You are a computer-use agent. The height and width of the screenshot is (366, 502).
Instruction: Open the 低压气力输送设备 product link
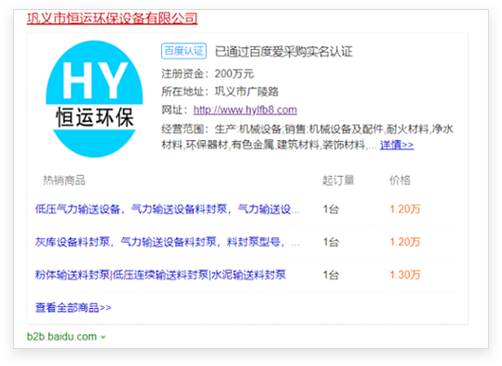pos(167,209)
